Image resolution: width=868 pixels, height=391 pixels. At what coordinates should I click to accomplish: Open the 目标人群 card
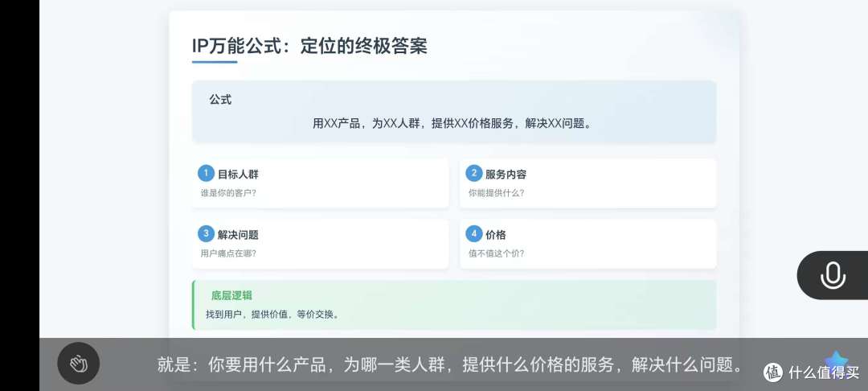(x=320, y=183)
